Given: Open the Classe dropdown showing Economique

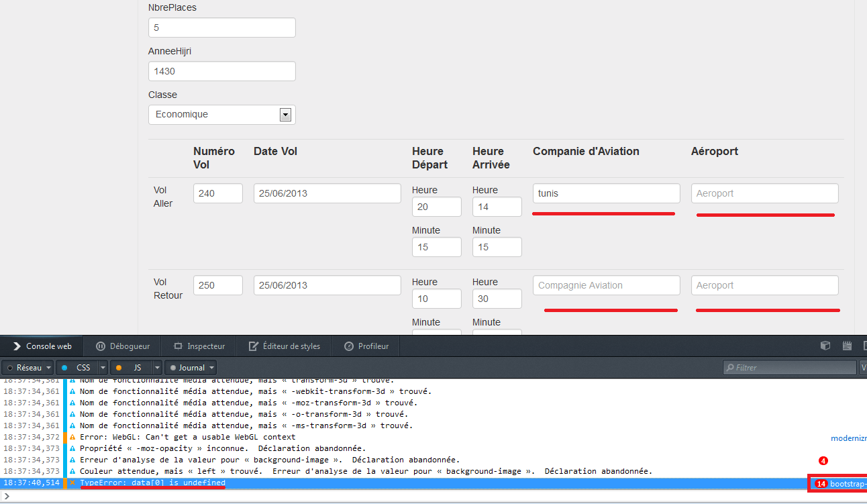Looking at the screenshot, I should click(285, 114).
